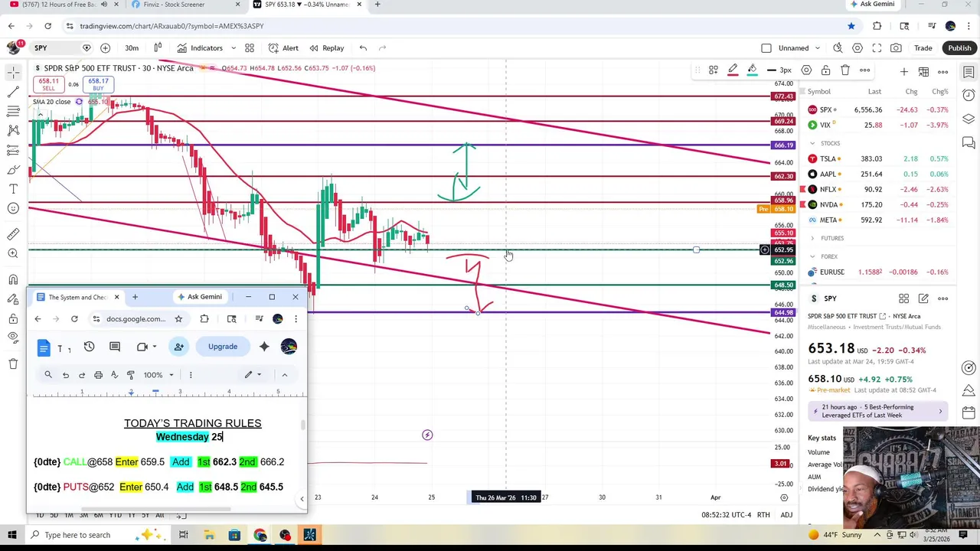The width and height of the screenshot is (980, 551).
Task: Open watchlist advanced view table icon
Action: pos(923,72)
